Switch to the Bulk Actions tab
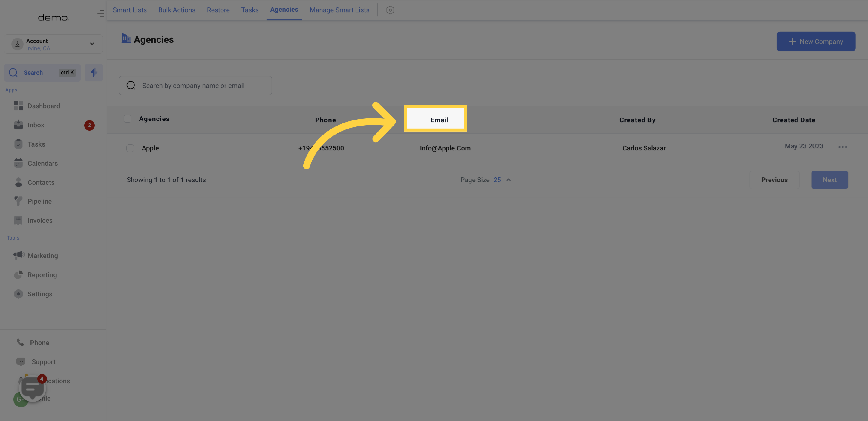The width and height of the screenshot is (868, 421). [177, 10]
